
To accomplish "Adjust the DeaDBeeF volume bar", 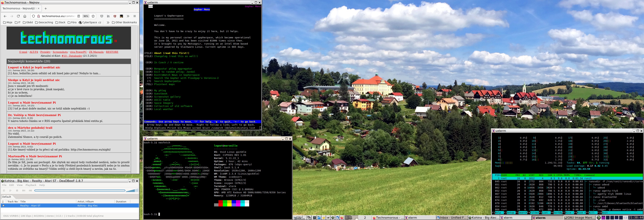I will [132, 190].
